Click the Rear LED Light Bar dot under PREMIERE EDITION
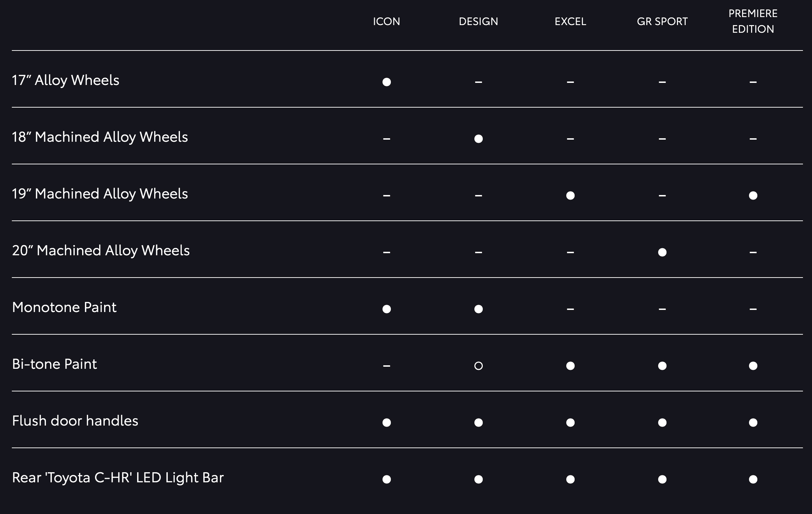Viewport: 812px width, 514px height. (753, 479)
